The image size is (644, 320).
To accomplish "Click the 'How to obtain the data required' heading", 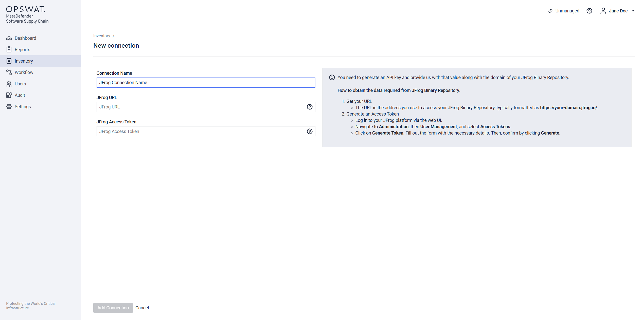I will pos(399,90).
